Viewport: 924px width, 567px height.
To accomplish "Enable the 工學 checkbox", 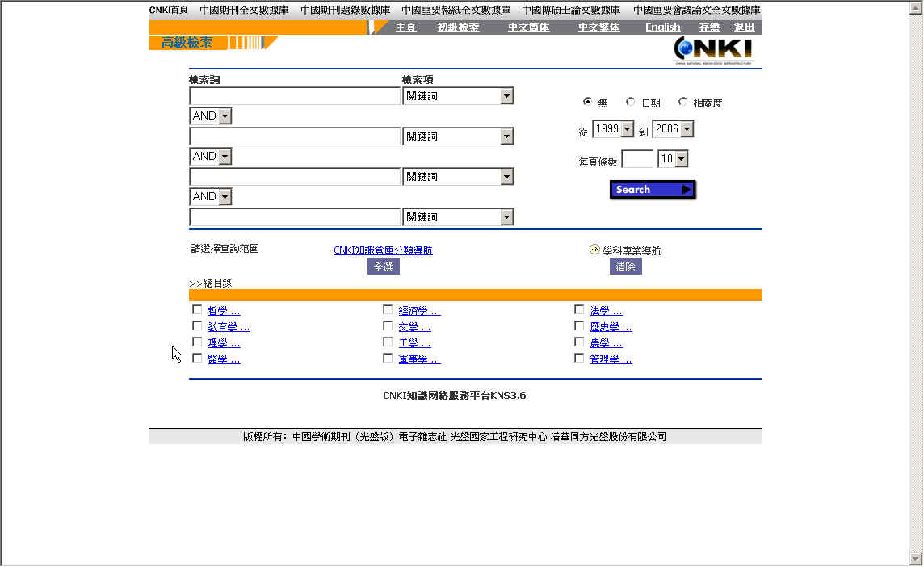I will click(x=388, y=342).
